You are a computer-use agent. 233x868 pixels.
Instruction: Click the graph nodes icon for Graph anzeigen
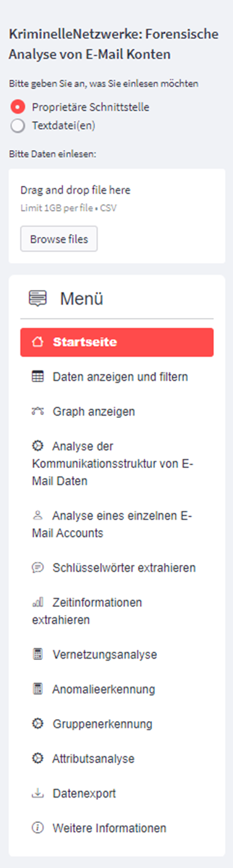click(x=37, y=411)
